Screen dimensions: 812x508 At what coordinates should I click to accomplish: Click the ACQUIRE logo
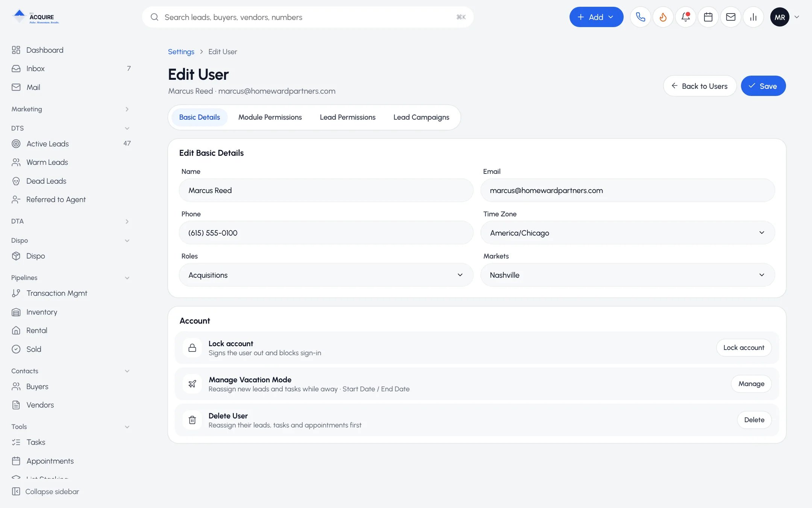(x=35, y=17)
